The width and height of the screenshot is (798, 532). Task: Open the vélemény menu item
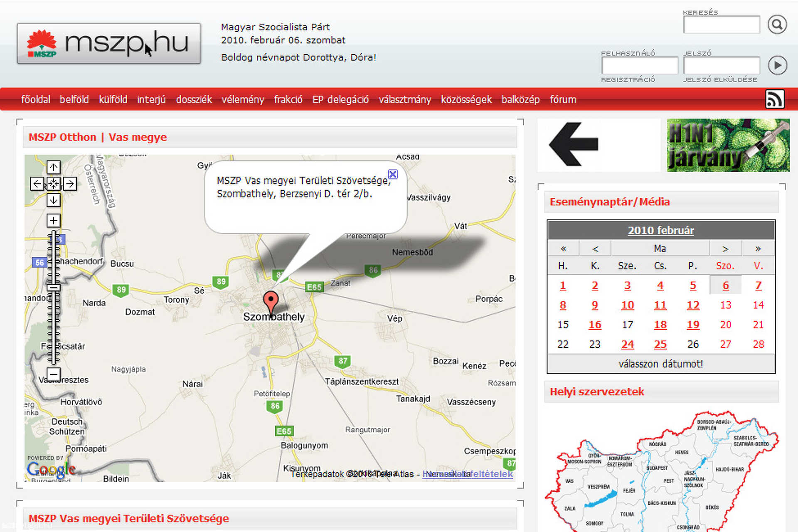243,100
